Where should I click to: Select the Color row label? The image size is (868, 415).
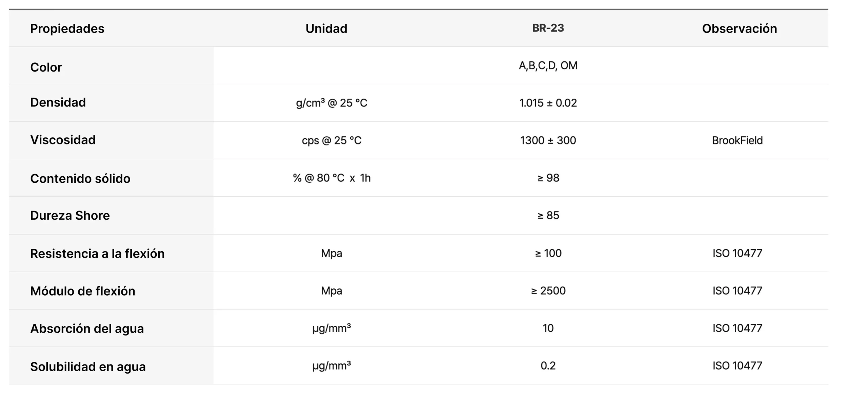(x=46, y=67)
